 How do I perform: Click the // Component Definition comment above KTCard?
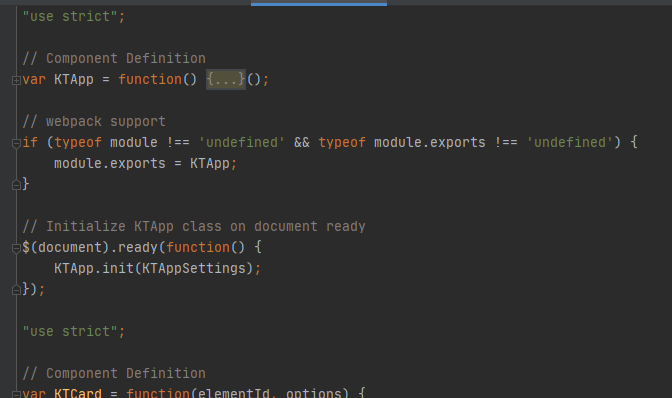114,373
